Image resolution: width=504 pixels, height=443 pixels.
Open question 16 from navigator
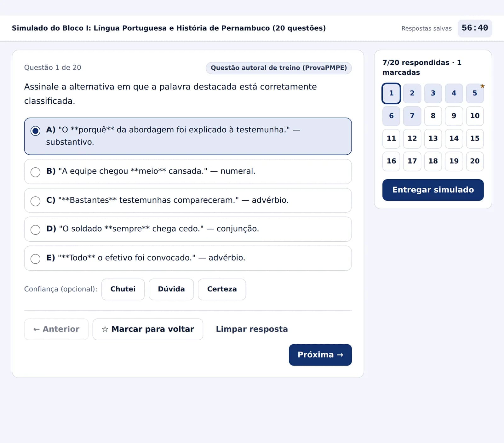pos(391,161)
